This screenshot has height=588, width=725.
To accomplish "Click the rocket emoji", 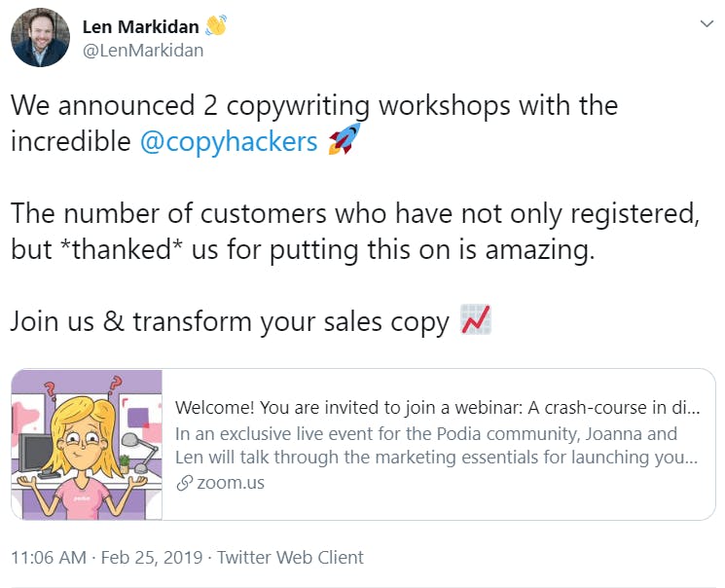I will [344, 139].
